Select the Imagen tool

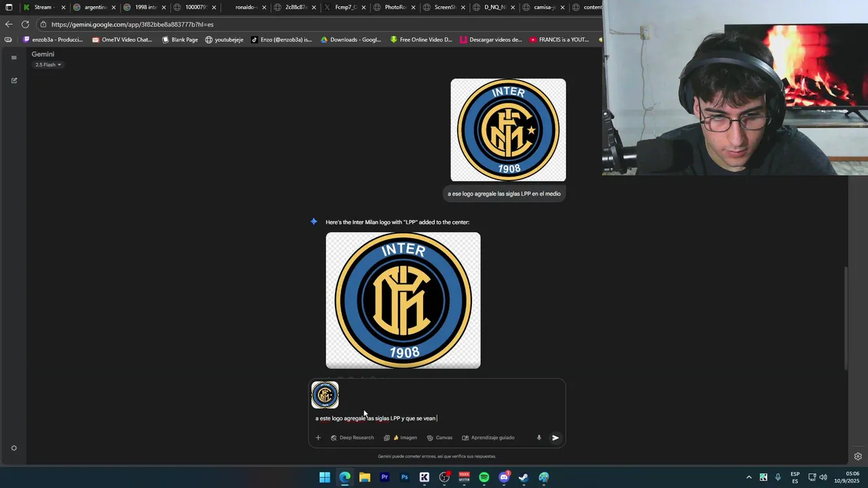click(400, 438)
